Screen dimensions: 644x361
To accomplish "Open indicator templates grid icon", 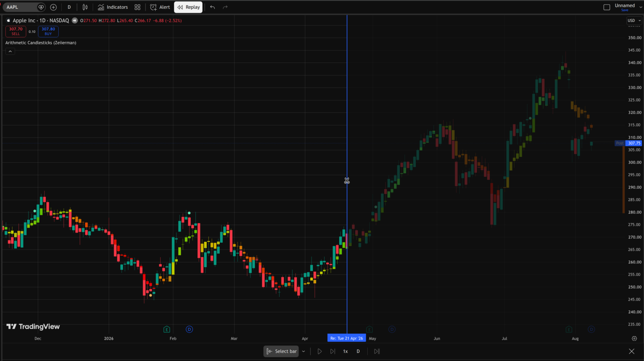I will tap(138, 7).
